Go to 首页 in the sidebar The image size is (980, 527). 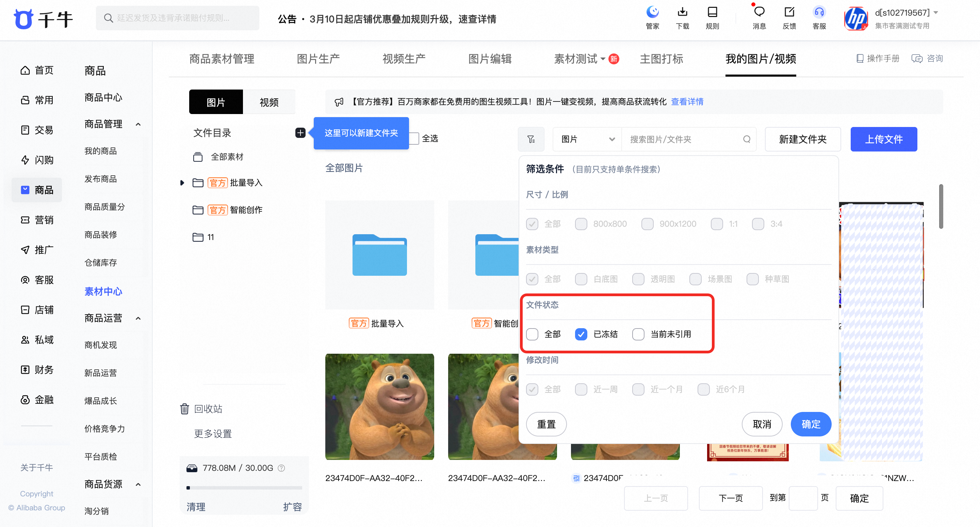click(x=36, y=70)
